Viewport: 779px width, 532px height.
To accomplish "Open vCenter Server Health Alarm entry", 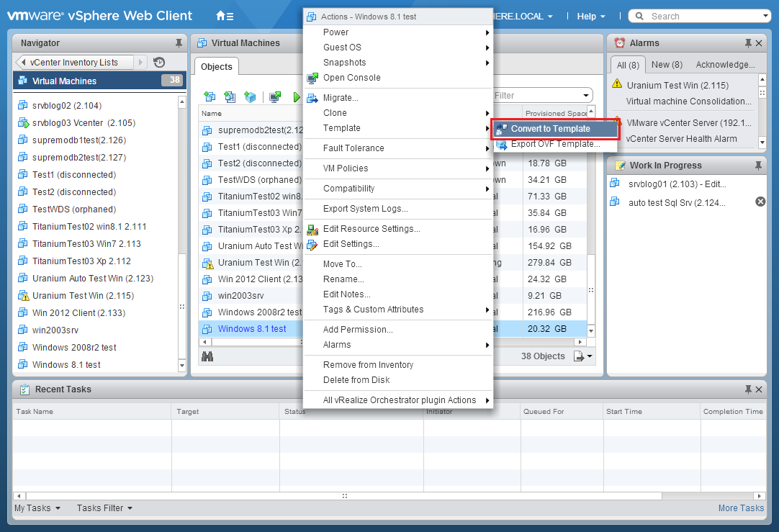I will pyautogui.click(x=682, y=139).
